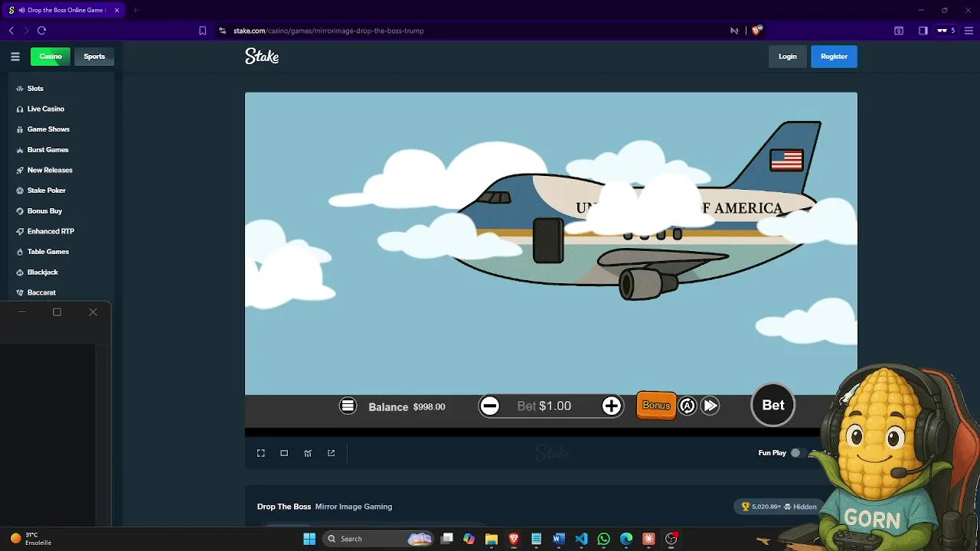Open the game menu icon beside Balance

point(348,406)
